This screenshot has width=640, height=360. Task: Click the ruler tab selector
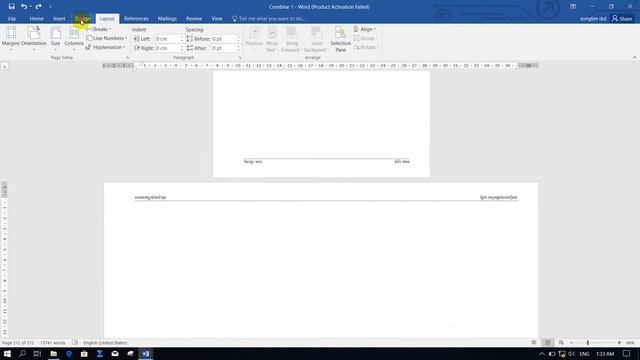[4, 66]
